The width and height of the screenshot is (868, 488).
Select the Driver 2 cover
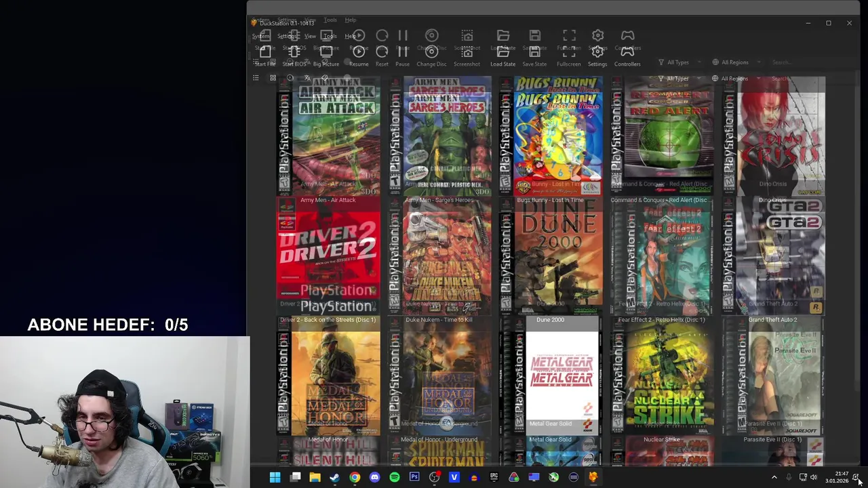tap(328, 264)
